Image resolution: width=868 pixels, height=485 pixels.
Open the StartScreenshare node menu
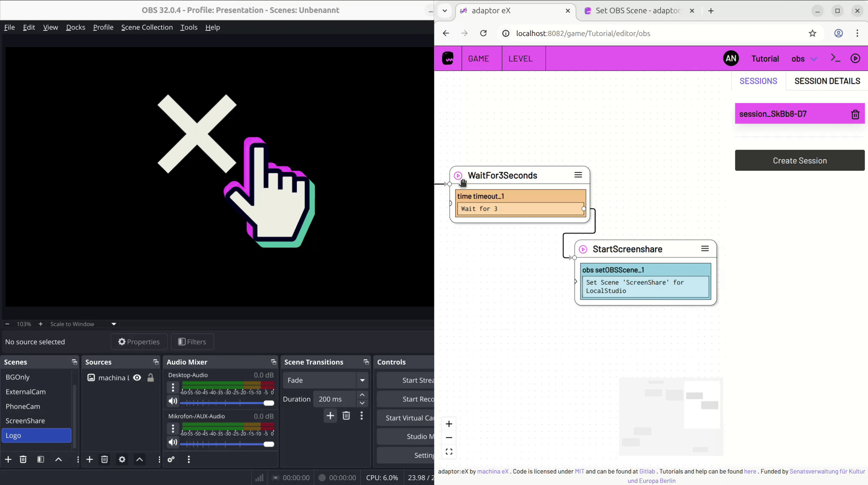tap(705, 248)
